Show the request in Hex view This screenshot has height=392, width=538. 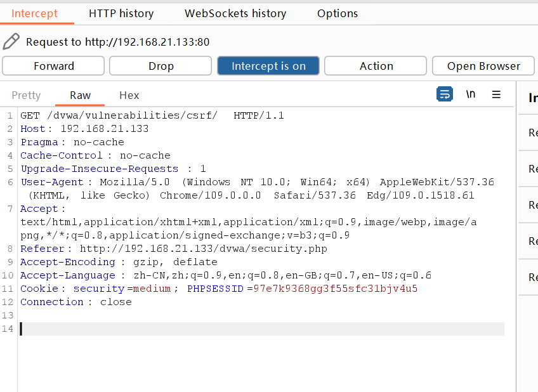[129, 95]
